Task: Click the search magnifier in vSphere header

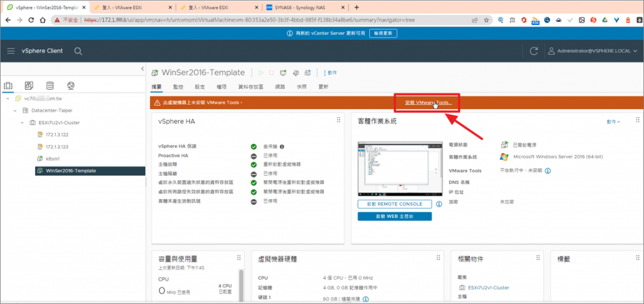Action: 78,52
